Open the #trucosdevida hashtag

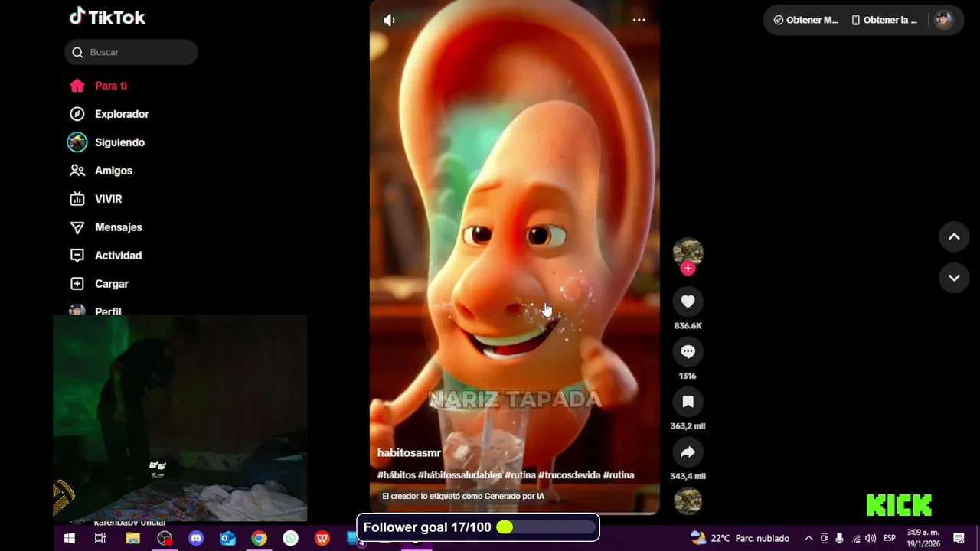pos(569,475)
